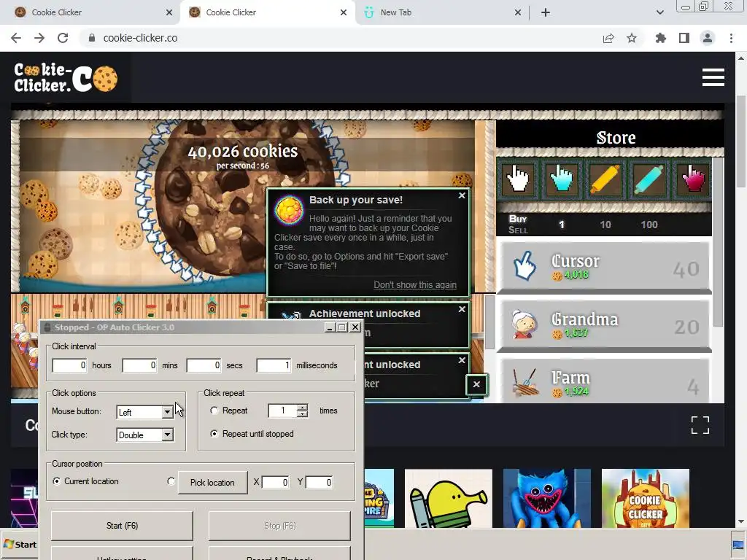Screen dimensions: 747x560
Task: Select the active Cookie Clicker tab
Action: [x=267, y=12]
